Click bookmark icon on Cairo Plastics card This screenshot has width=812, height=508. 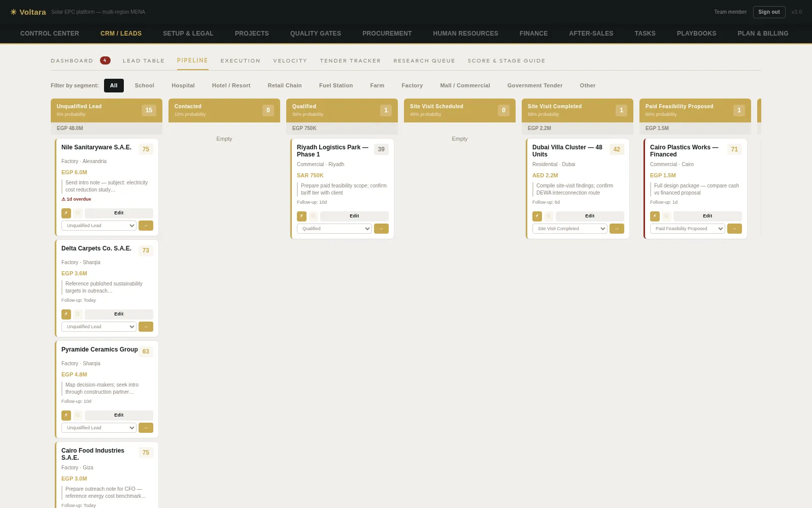click(x=666, y=216)
